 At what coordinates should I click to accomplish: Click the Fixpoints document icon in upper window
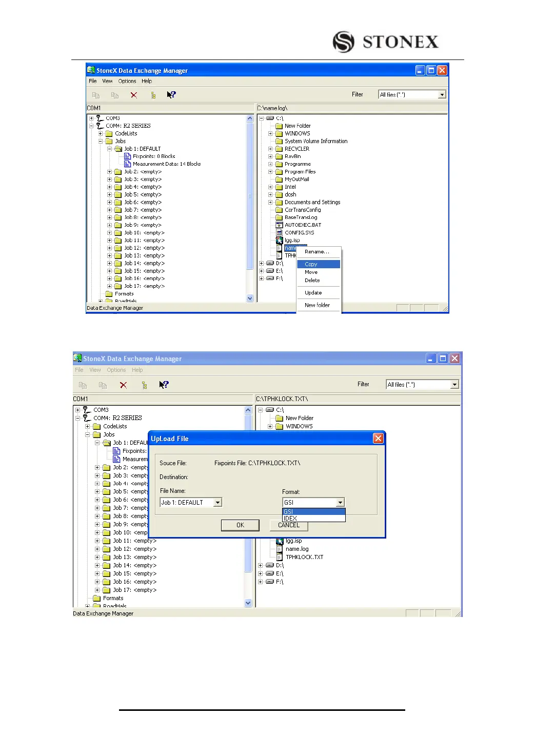pos(127,156)
